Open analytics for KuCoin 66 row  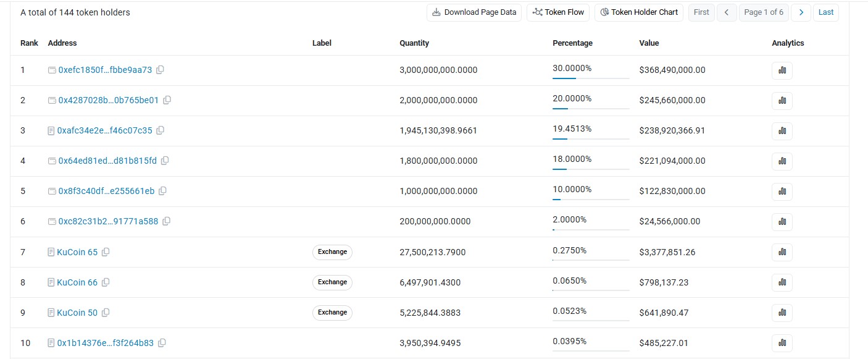click(x=782, y=282)
